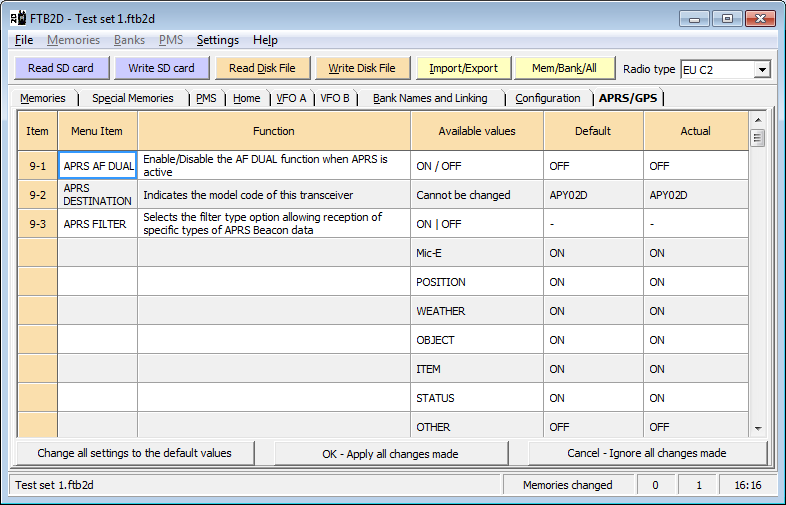
Task: Select the APRS DESTINATION cell
Action: 98,195
